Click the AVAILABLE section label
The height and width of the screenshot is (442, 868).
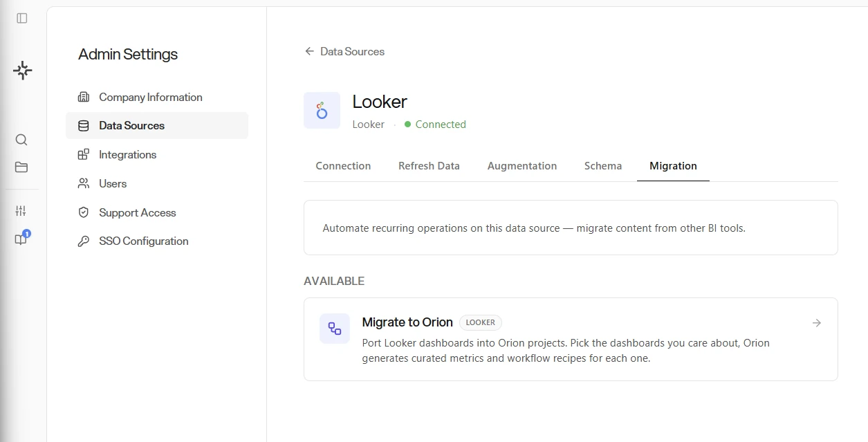[x=334, y=281]
